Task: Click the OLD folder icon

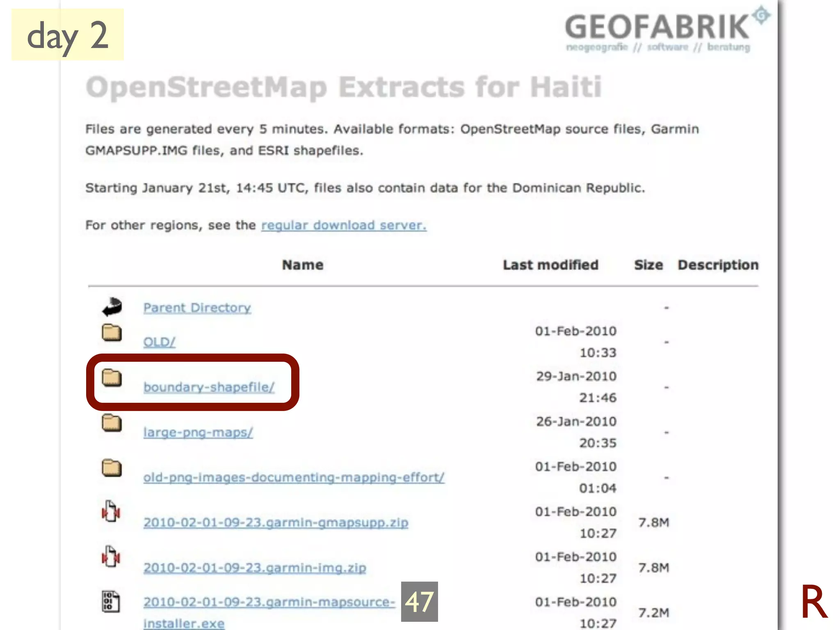Action: pos(112,333)
